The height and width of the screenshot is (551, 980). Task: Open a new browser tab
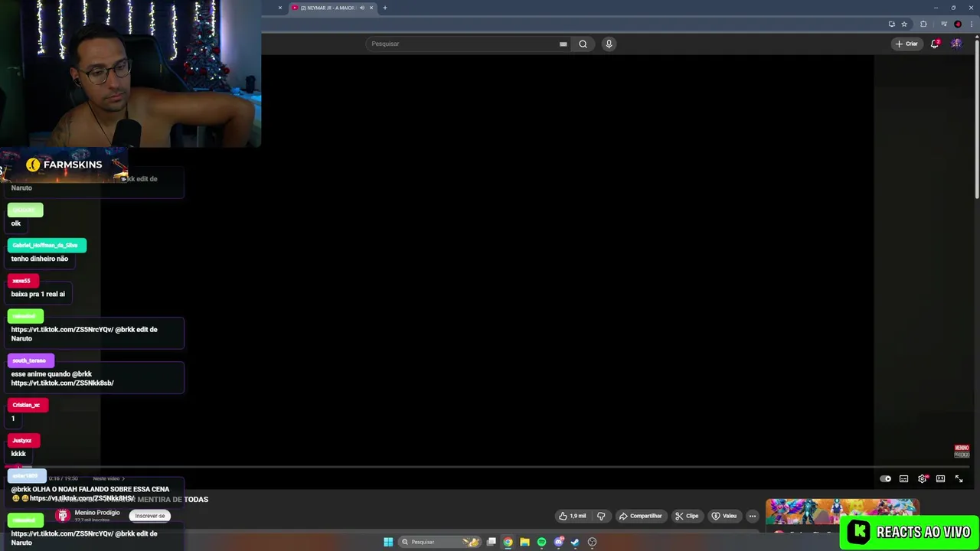point(384,8)
